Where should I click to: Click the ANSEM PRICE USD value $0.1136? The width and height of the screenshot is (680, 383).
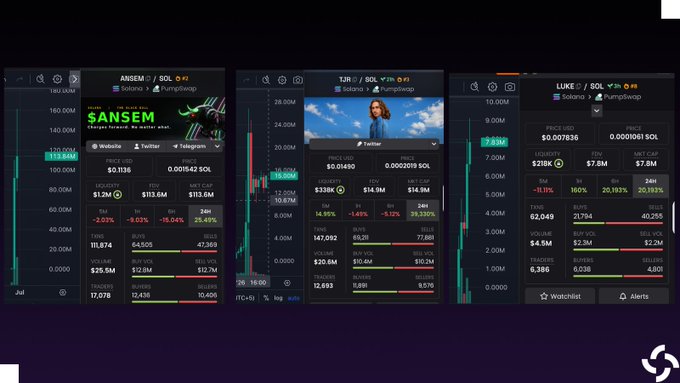pyautogui.click(x=119, y=170)
